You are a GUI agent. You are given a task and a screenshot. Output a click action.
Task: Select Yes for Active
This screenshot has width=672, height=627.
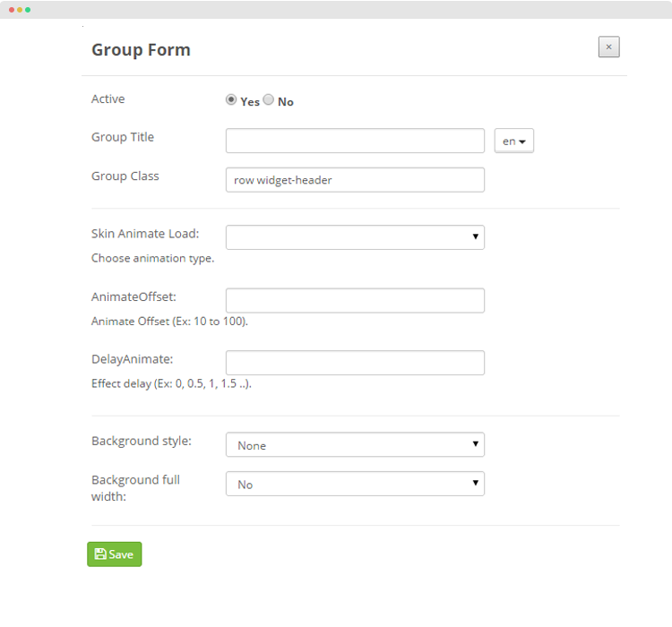click(x=231, y=99)
